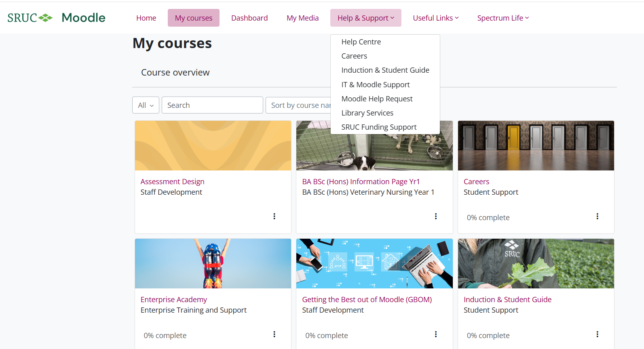Open three-dot menu for Enterprise Academy card
The height and width of the screenshot is (349, 644).
point(274,334)
